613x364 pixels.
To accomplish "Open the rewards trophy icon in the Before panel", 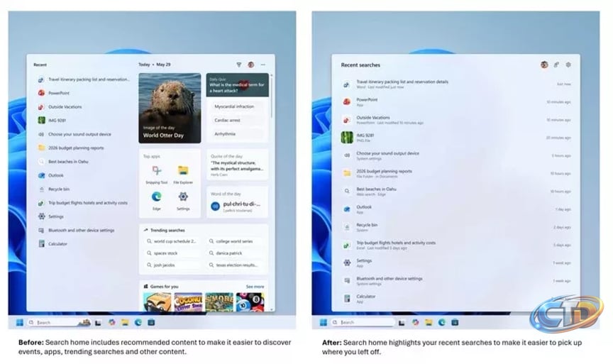I will (239, 65).
